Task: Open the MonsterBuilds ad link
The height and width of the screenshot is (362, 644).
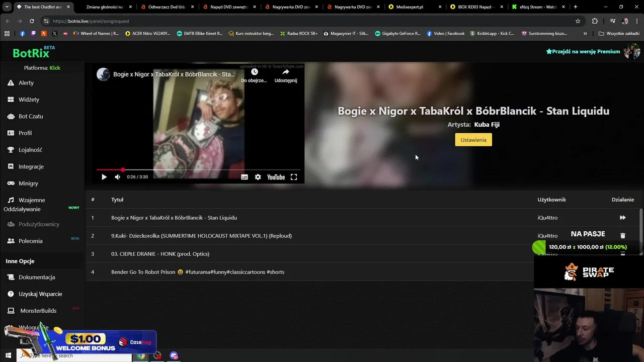Action: (x=38, y=311)
